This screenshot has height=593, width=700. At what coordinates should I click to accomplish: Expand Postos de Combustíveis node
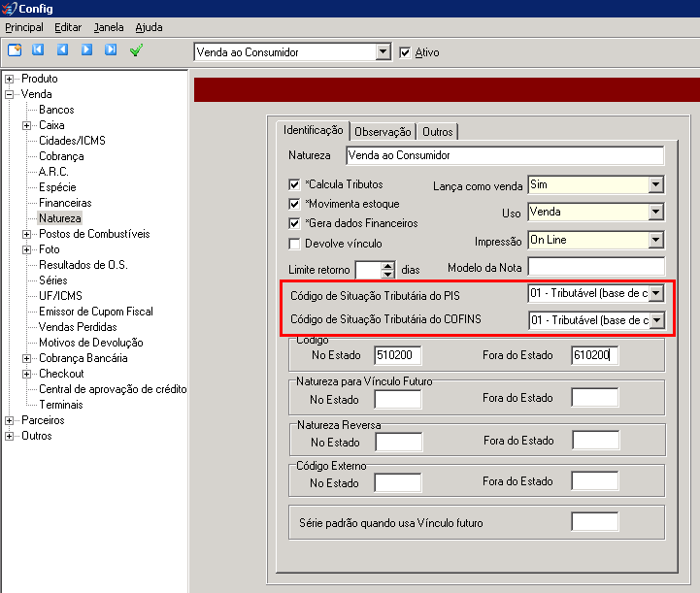coord(26,234)
